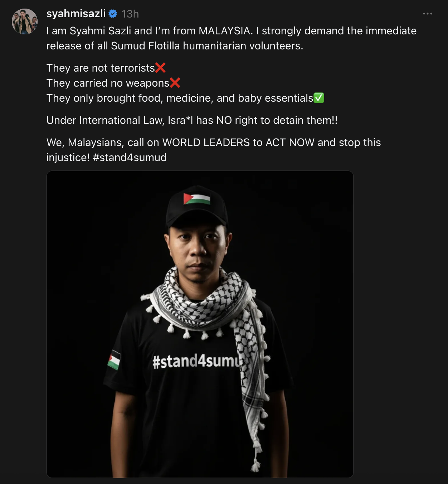Click the "They carried no weapons" line
The image size is (448, 484).
(108, 83)
